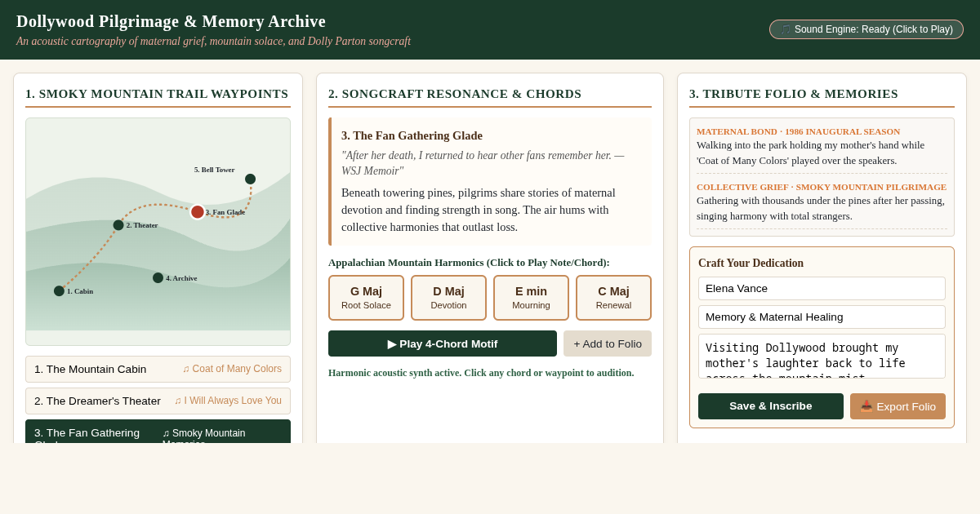Click the 'Dollywood Pilgrimage & Memory Archive' title

click(x=171, y=21)
